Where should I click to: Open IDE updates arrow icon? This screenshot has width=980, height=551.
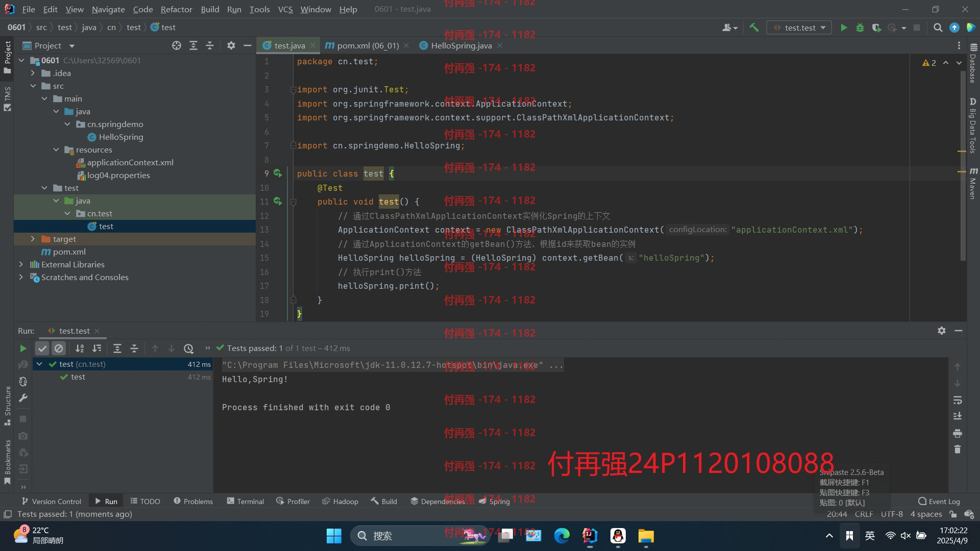tap(954, 28)
